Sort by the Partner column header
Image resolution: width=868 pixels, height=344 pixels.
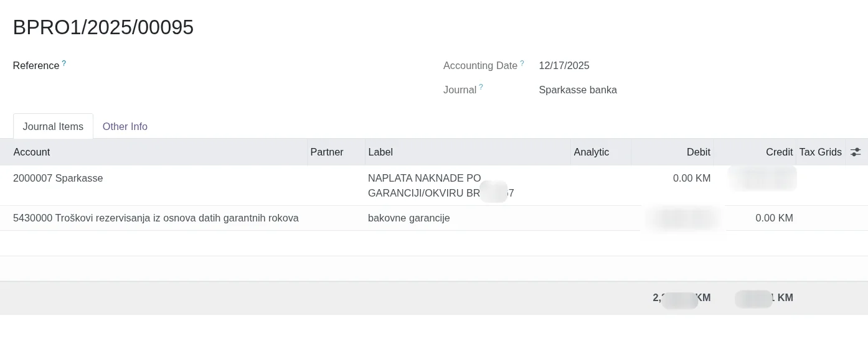(327, 152)
